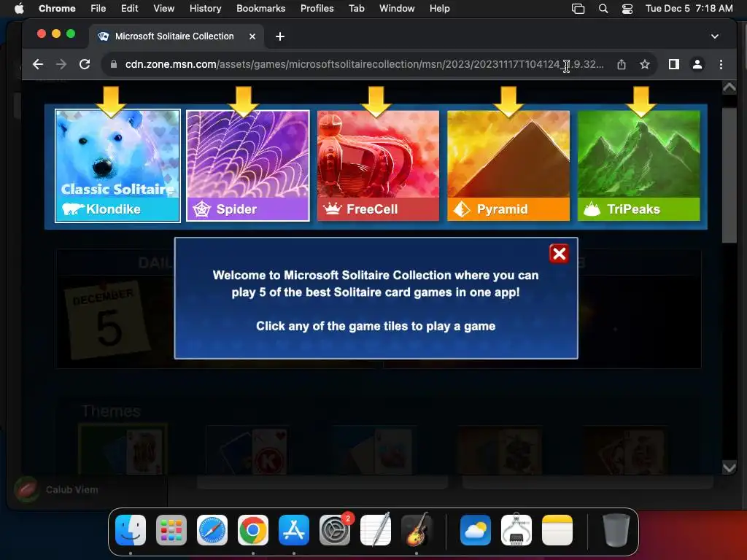Open Spotlight search in menu bar

[603, 9]
